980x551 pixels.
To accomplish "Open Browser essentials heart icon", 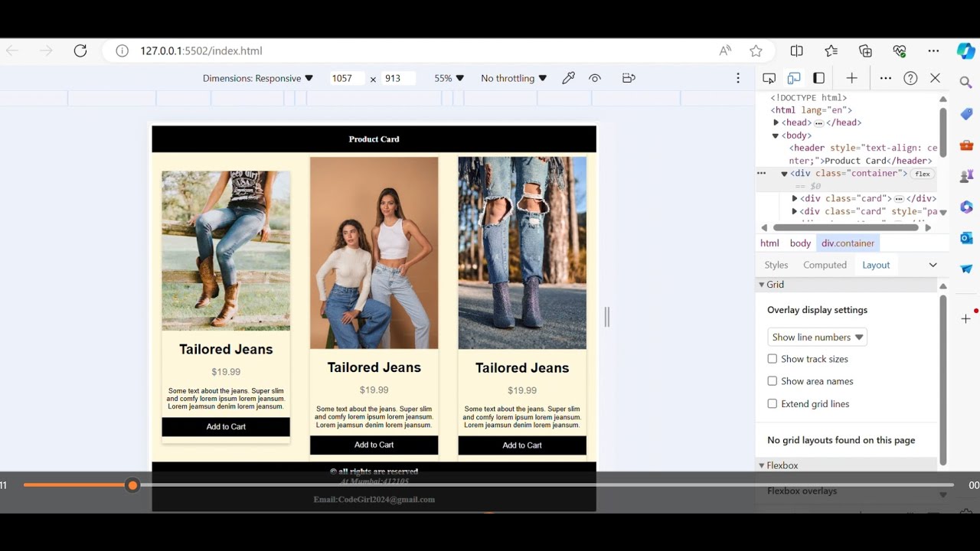I will tap(900, 51).
